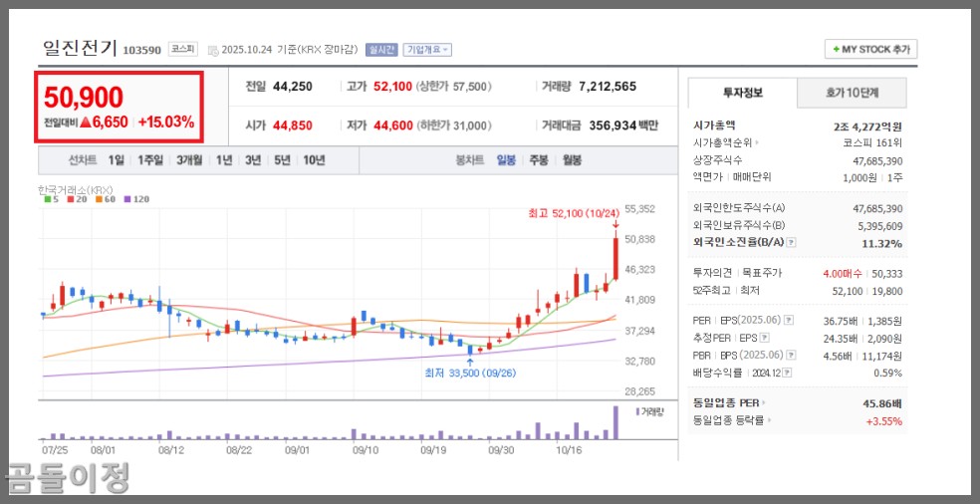Click the 최저 33,500 (09/26) chart marker
The image size is (980, 504).
click(471, 374)
